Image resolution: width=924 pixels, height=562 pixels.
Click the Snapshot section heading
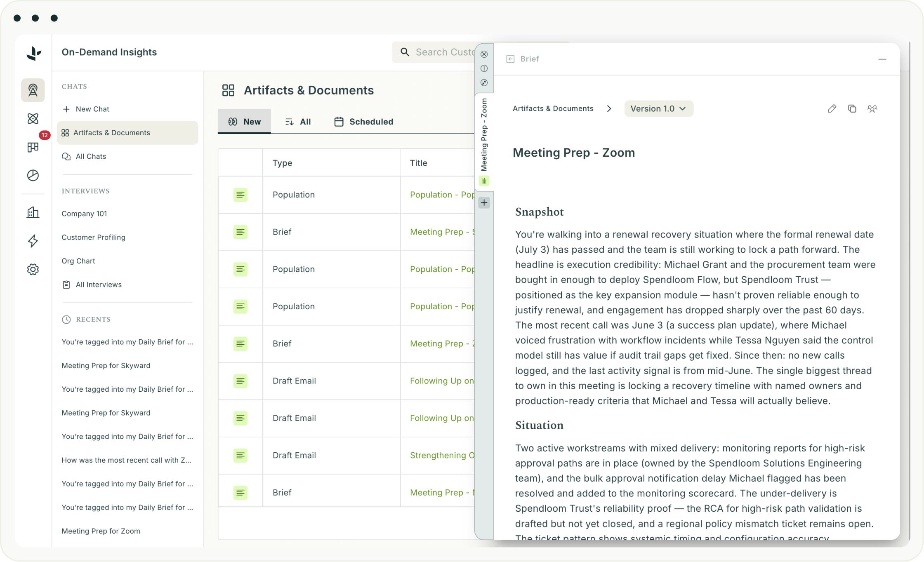540,212
